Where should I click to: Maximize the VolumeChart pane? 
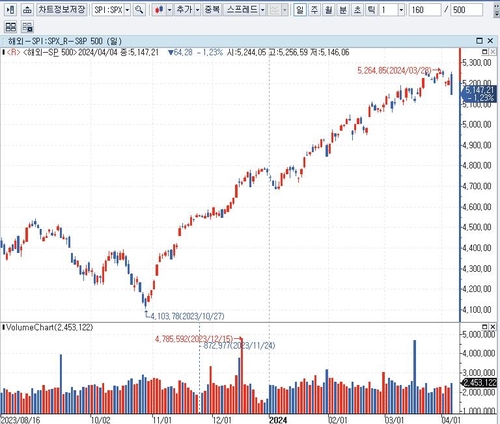[x=485, y=327]
